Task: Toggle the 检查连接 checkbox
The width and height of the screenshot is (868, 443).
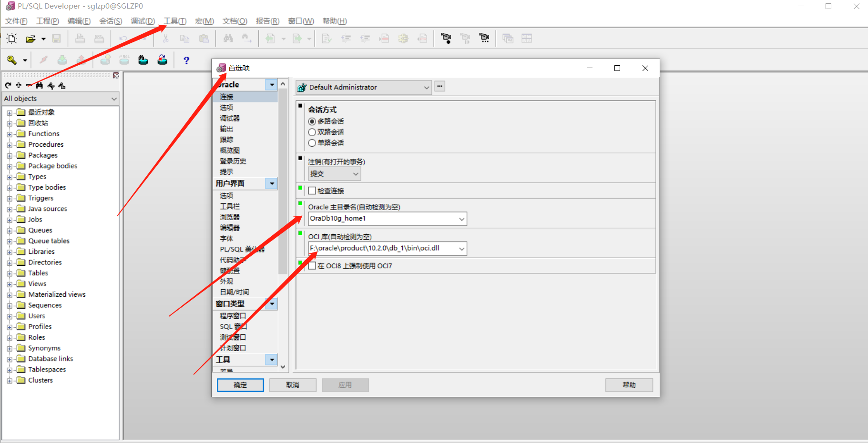Action: tap(312, 191)
